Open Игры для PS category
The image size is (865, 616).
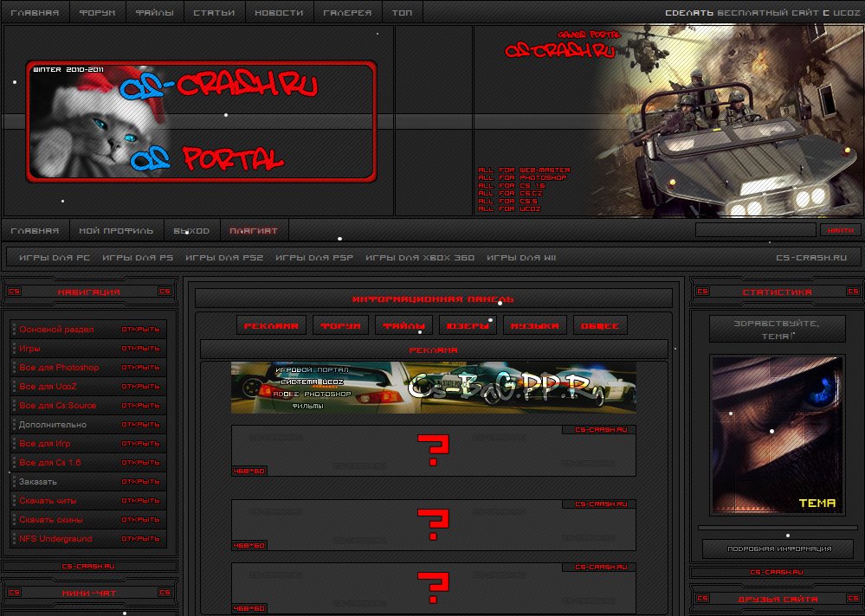pos(138,257)
